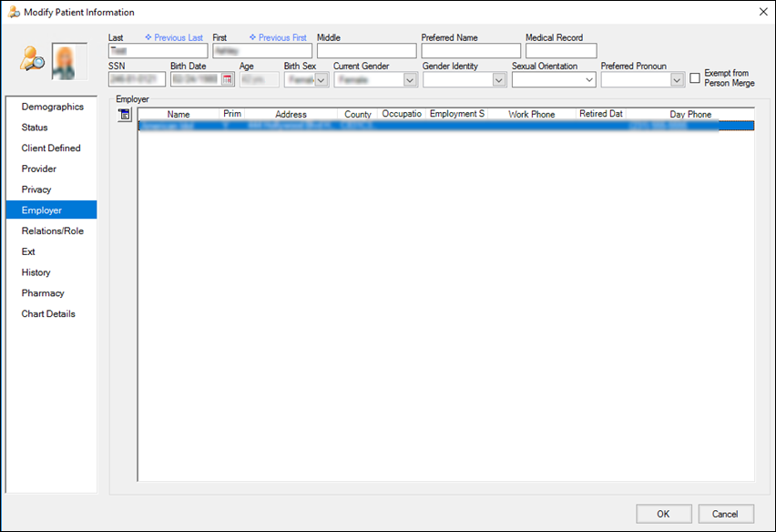Open the Status section
The width and height of the screenshot is (776, 532).
tap(35, 128)
